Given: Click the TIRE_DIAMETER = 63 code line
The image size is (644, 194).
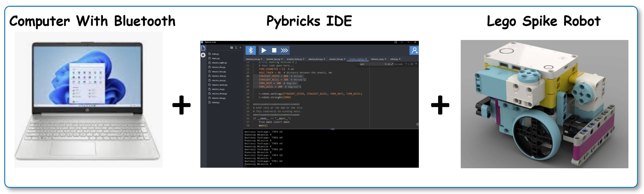Looking at the screenshot, I should click(x=276, y=69).
